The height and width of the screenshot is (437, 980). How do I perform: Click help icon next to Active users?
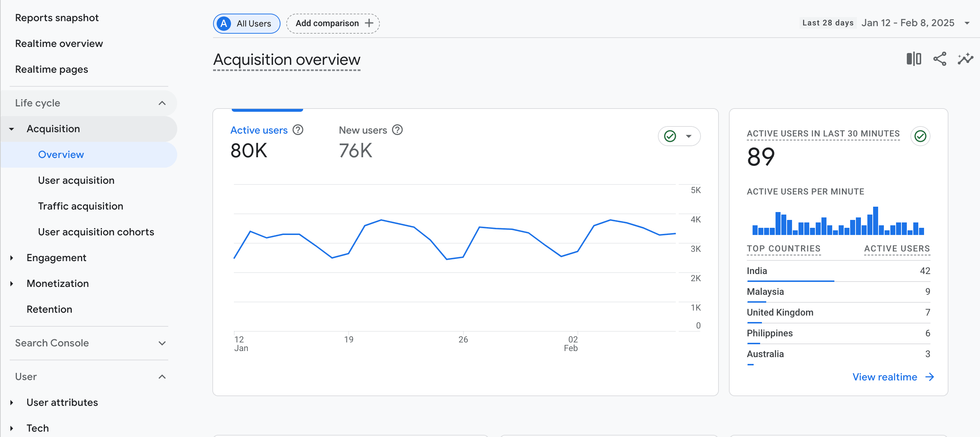click(x=298, y=130)
